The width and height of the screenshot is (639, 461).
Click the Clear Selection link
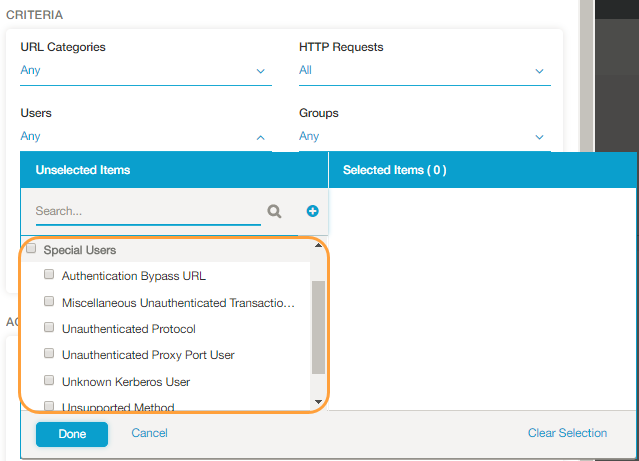coord(567,433)
